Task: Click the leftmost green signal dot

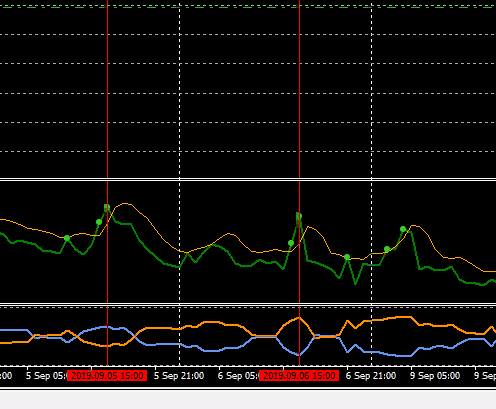Action: (67, 238)
